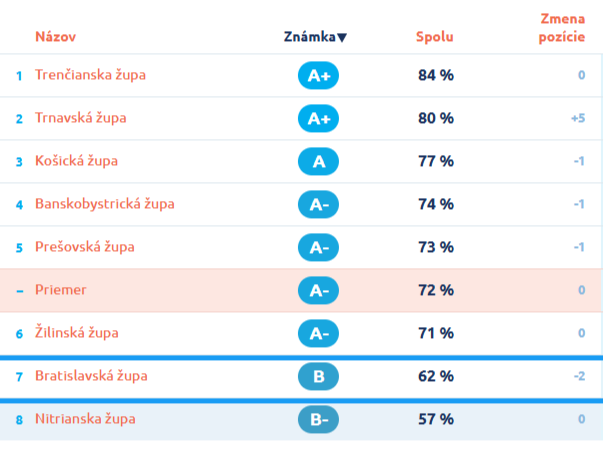603x452 pixels.
Task: Select the A grade badge for Košická župa
Action: click(x=318, y=162)
